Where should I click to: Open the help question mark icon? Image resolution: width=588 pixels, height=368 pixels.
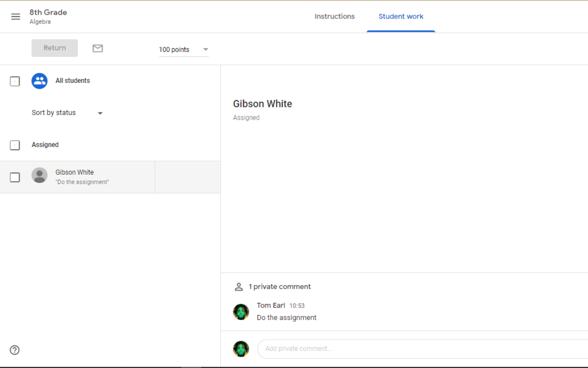pyautogui.click(x=15, y=350)
